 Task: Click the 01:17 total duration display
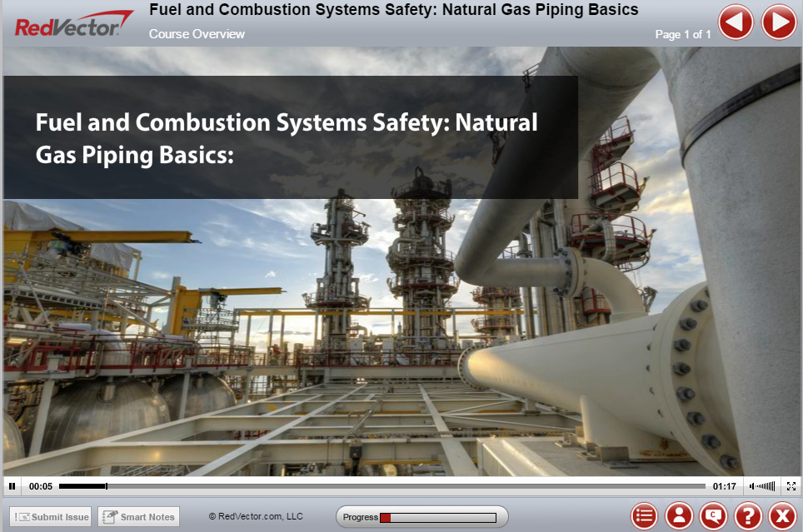pyautogui.click(x=723, y=485)
